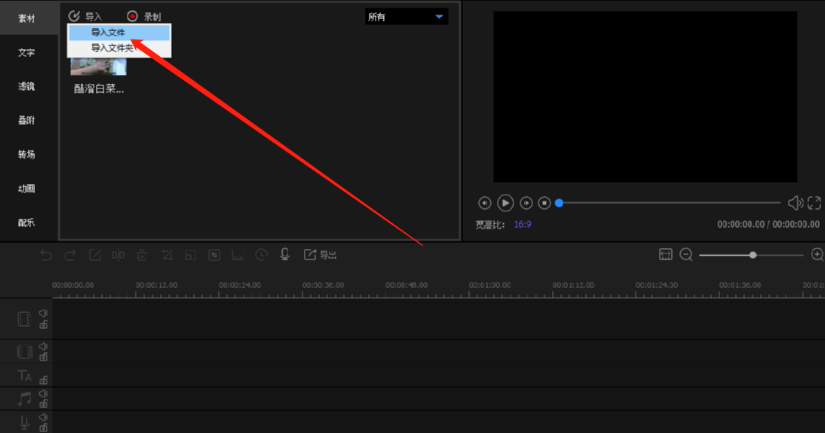The width and height of the screenshot is (825, 433).
Task: Switch to the 文字 text tab
Action: [x=26, y=53]
